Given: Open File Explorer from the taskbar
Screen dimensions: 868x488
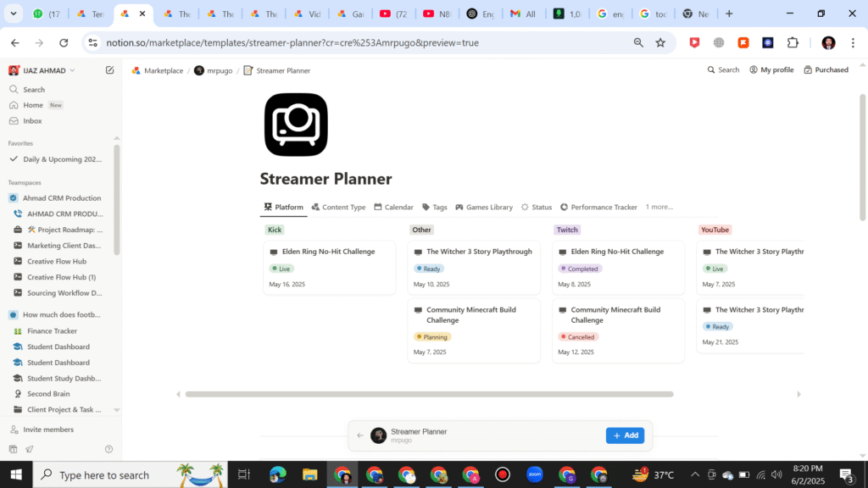Looking at the screenshot, I should pyautogui.click(x=310, y=474).
